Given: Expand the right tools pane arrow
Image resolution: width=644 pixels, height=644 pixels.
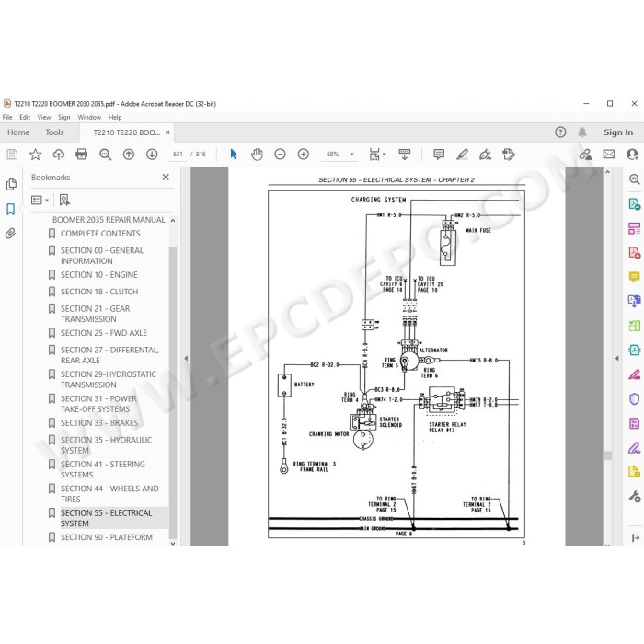Looking at the screenshot, I should coord(617,358).
